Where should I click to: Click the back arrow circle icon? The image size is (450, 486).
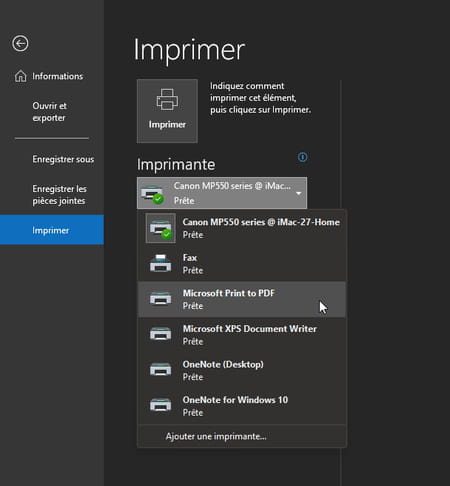(x=20, y=43)
